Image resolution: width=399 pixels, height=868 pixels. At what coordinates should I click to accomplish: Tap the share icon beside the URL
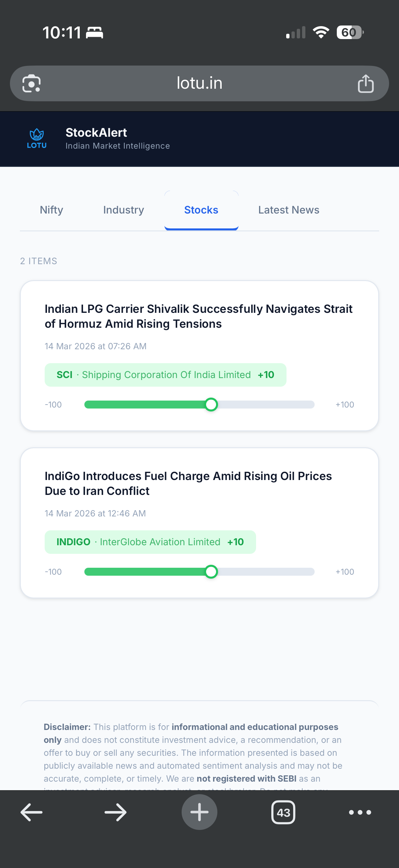pyautogui.click(x=366, y=83)
